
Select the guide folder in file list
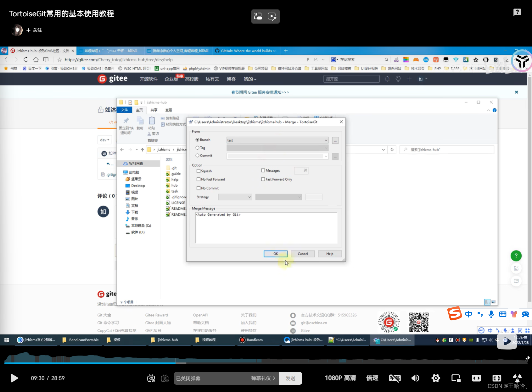click(176, 174)
